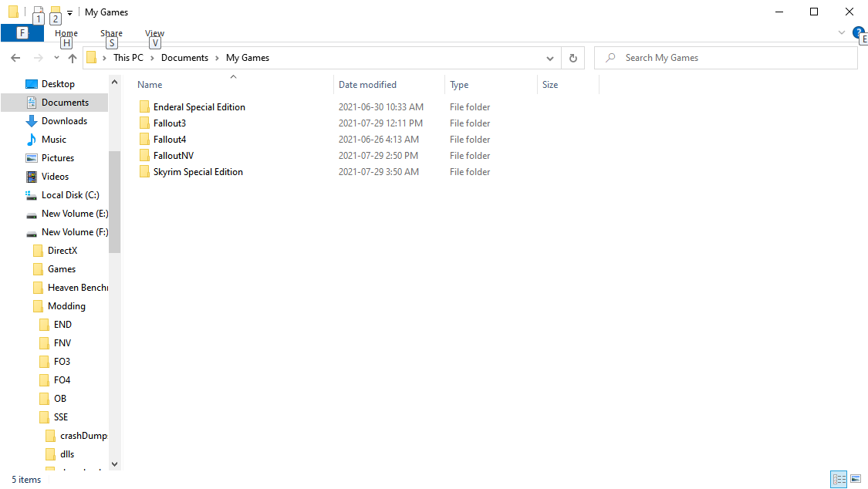Image resolution: width=868 pixels, height=489 pixels.
Task: Open Music in navigation pane
Action: pos(54,140)
